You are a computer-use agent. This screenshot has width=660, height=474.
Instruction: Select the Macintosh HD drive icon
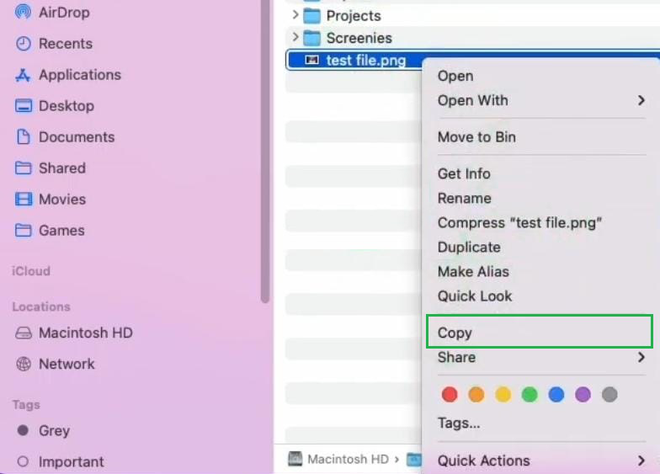[x=23, y=333]
